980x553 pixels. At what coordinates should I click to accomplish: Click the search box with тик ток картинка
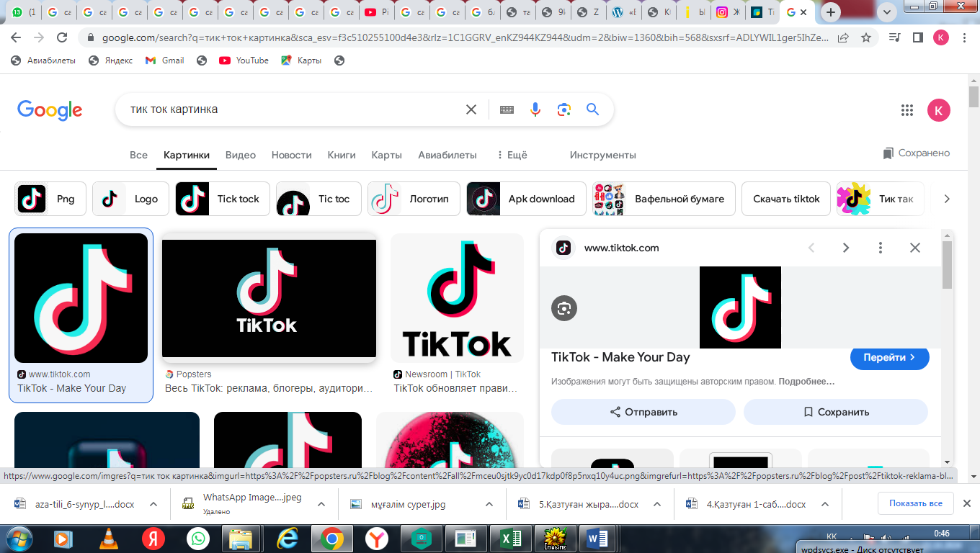pos(288,109)
